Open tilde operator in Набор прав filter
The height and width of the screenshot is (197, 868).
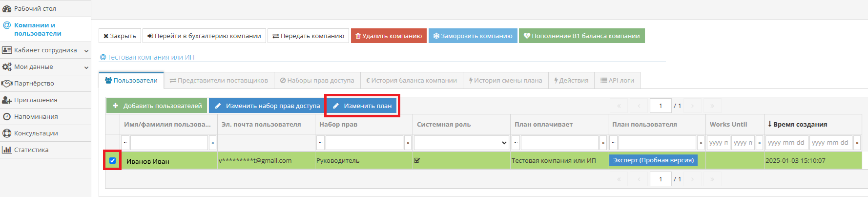click(x=320, y=143)
